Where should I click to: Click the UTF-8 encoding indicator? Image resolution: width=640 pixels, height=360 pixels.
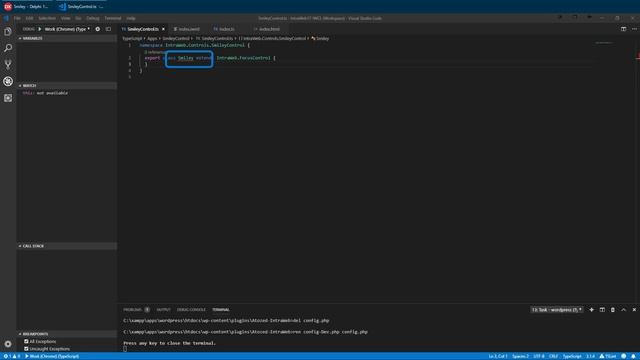539,356
